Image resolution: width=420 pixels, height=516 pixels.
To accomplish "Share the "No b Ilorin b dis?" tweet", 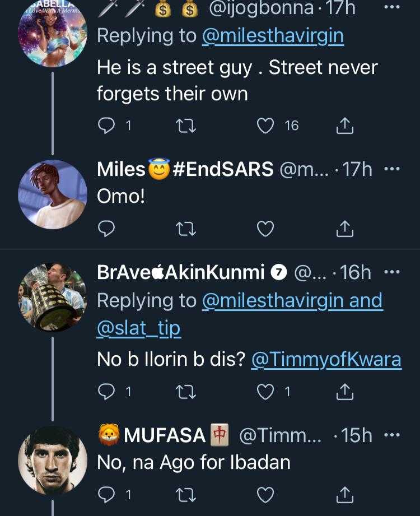I will tap(344, 392).
